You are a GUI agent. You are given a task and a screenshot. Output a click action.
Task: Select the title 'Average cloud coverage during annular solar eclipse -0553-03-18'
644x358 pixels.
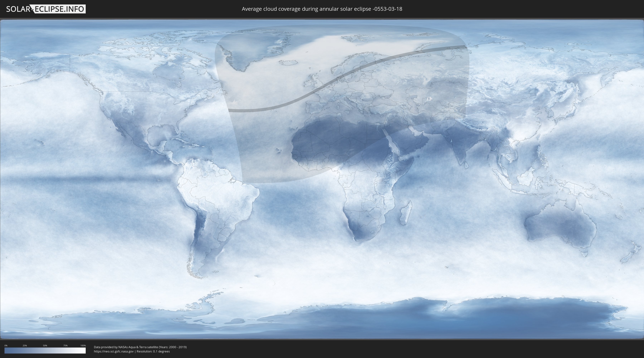[322, 9]
